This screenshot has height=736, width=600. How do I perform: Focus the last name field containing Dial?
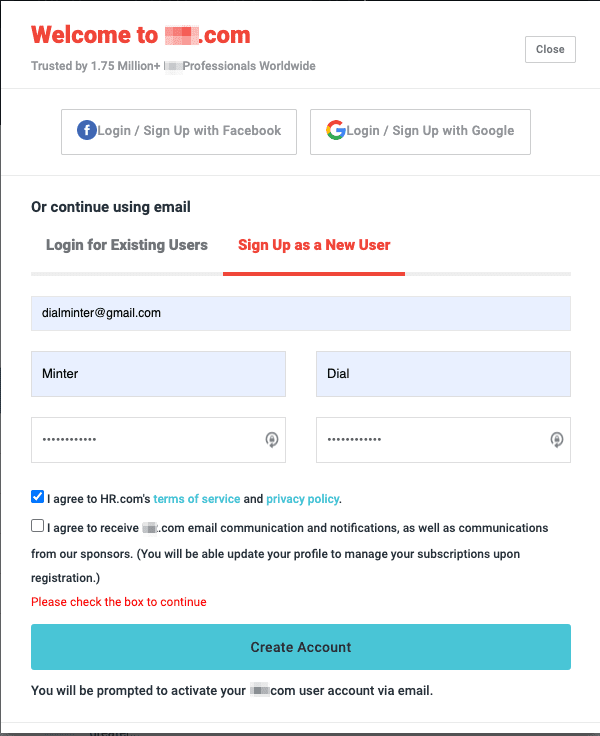point(443,374)
